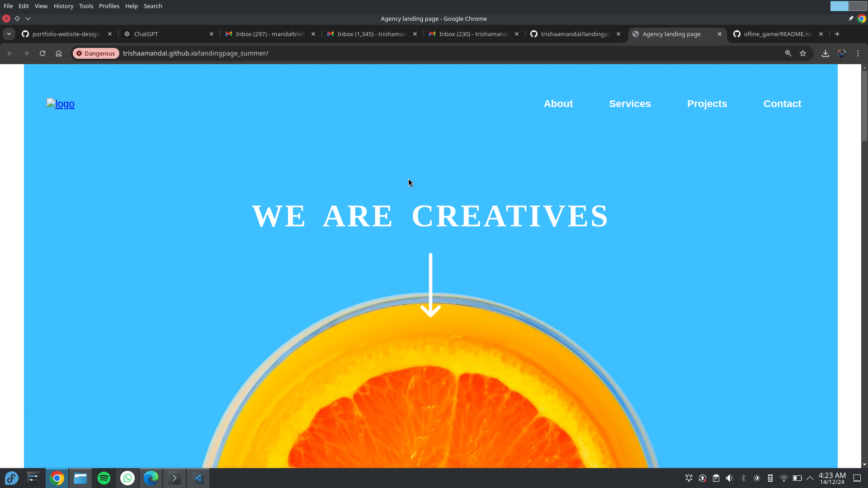Image resolution: width=868 pixels, height=488 pixels.
Task: Click the Dangerous site warning chip
Action: pyautogui.click(x=96, y=53)
